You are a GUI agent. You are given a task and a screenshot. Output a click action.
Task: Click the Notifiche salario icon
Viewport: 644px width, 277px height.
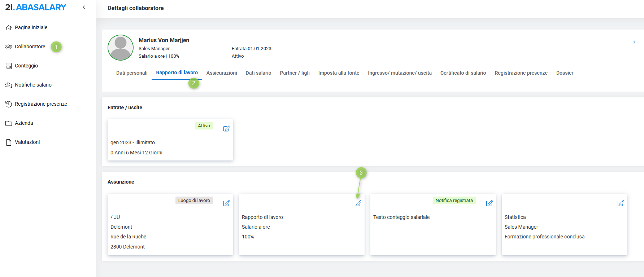[9, 85]
